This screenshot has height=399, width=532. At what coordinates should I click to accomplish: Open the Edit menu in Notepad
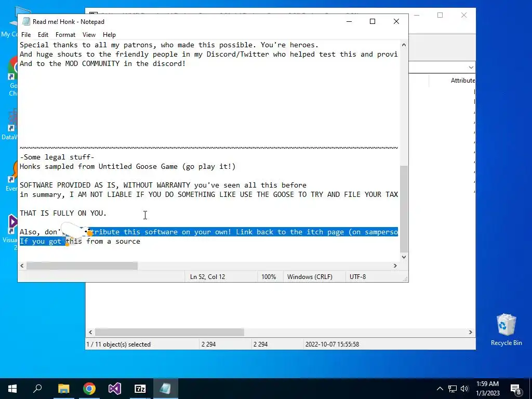pos(43,35)
